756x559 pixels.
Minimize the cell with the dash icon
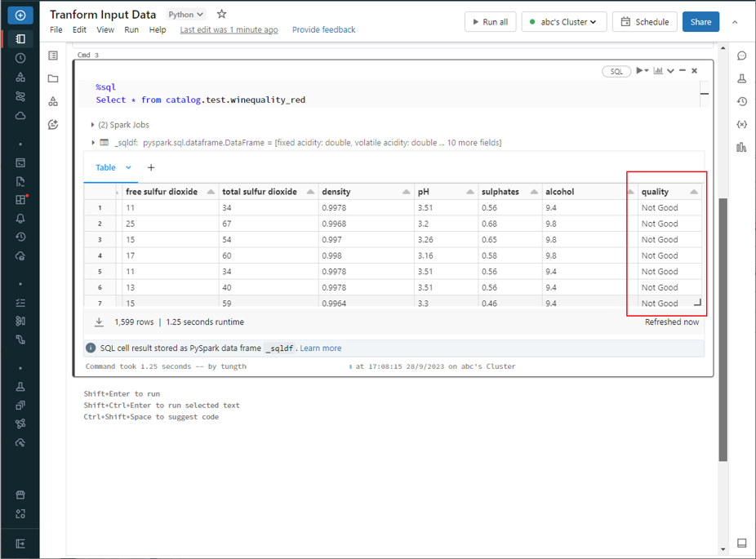683,71
